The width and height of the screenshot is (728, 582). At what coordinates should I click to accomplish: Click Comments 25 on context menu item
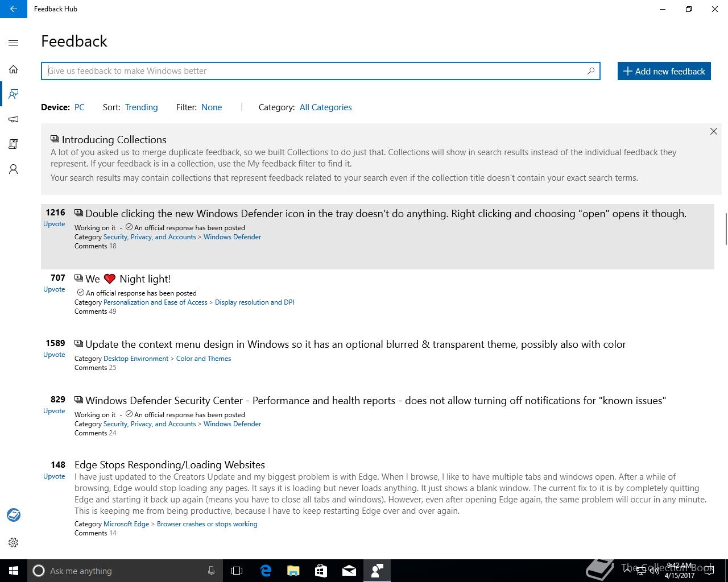(96, 368)
